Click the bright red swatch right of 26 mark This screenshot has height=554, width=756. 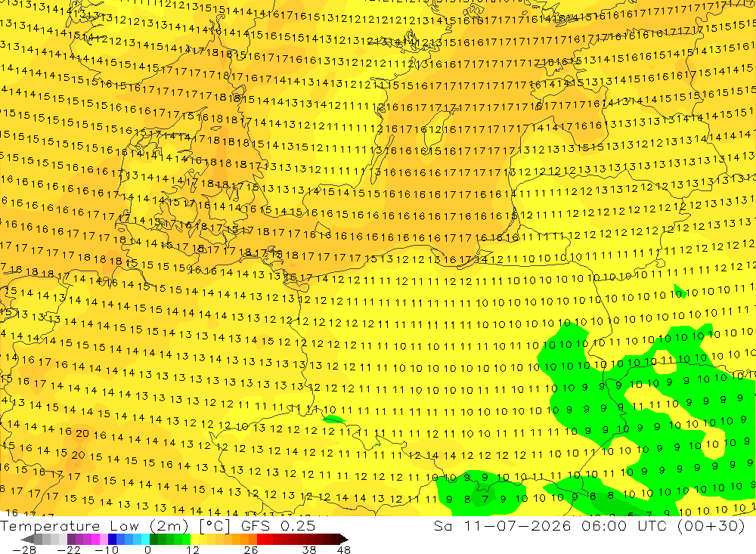point(262,539)
